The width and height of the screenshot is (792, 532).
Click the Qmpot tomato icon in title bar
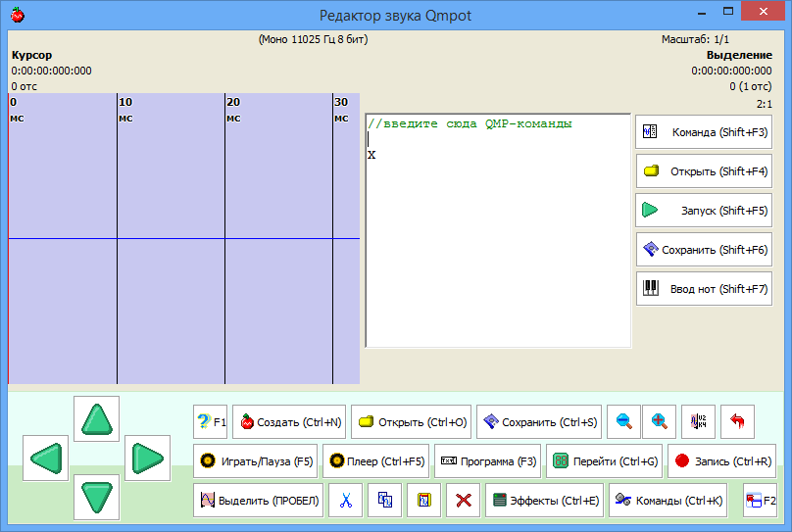18,14
